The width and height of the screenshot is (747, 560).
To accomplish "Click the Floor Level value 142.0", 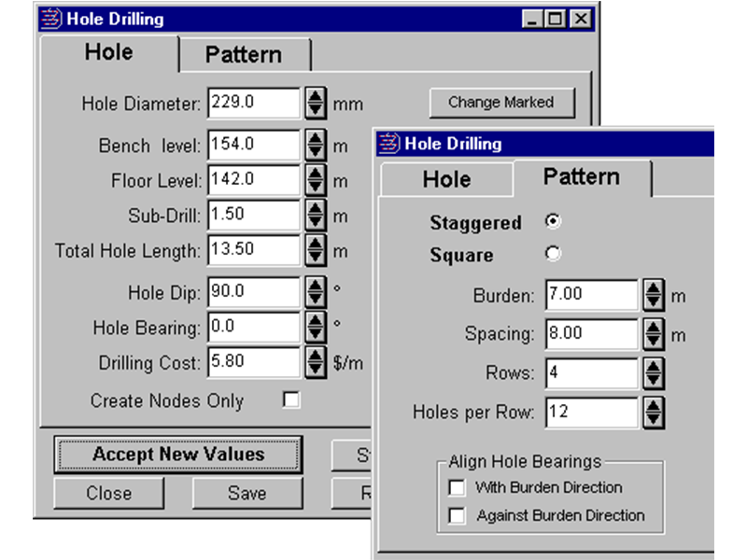I will 254,179.
